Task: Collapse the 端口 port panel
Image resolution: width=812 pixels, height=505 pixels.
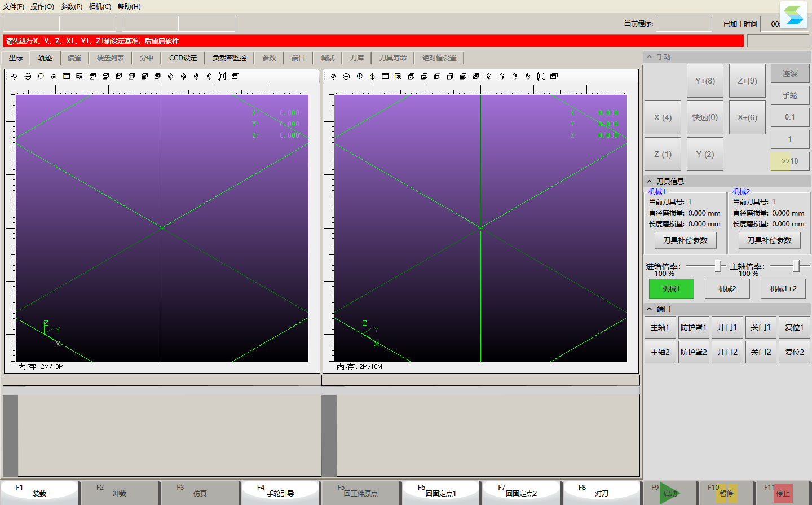Action: (x=650, y=309)
